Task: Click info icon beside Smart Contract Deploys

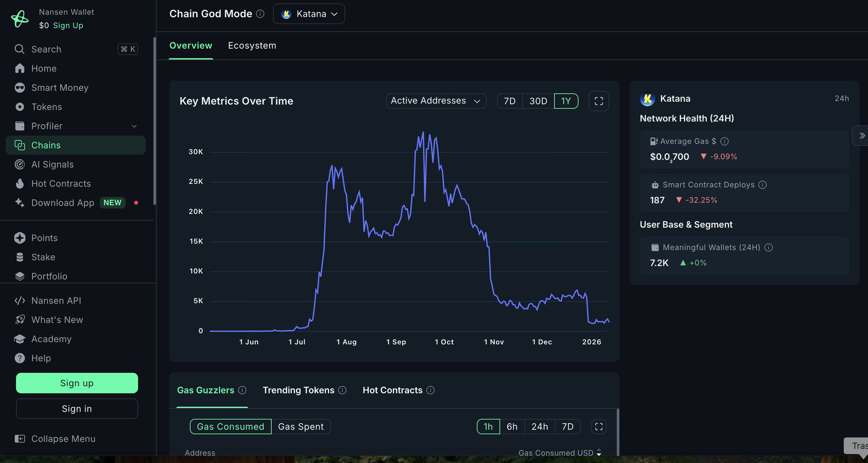Action: pyautogui.click(x=762, y=185)
